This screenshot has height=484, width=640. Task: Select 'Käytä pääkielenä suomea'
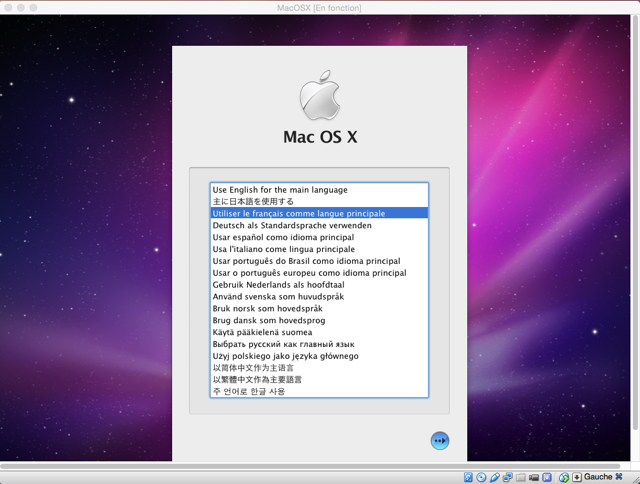tap(319, 332)
